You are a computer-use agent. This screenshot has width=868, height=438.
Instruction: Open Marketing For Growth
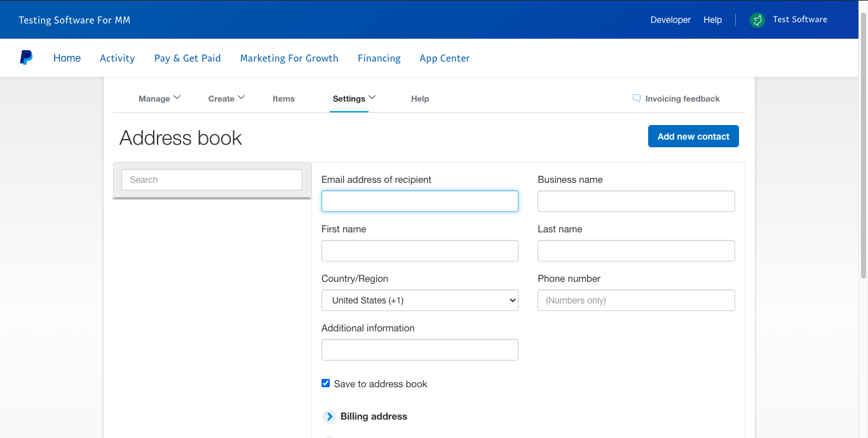coord(289,58)
